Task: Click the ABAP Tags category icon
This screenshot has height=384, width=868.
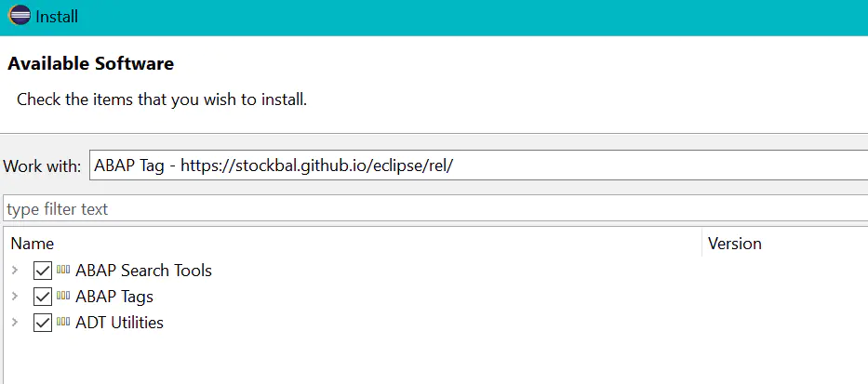Action: click(x=63, y=296)
